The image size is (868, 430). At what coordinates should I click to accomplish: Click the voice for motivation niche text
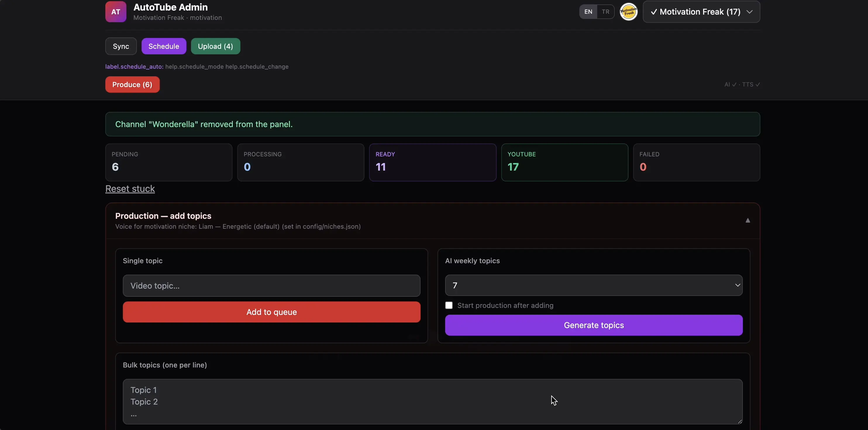238,226
